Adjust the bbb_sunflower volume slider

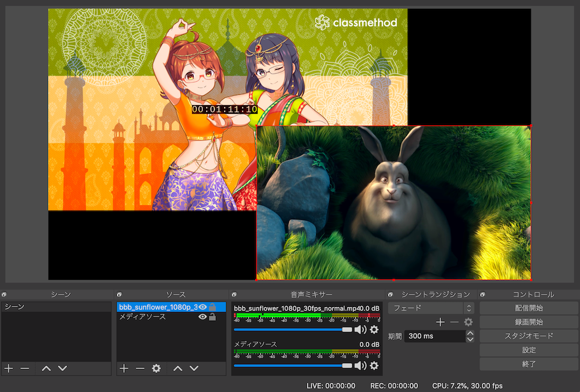point(293,329)
